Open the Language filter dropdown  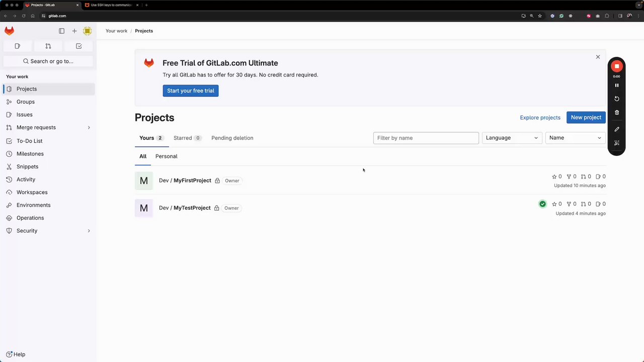(512, 138)
